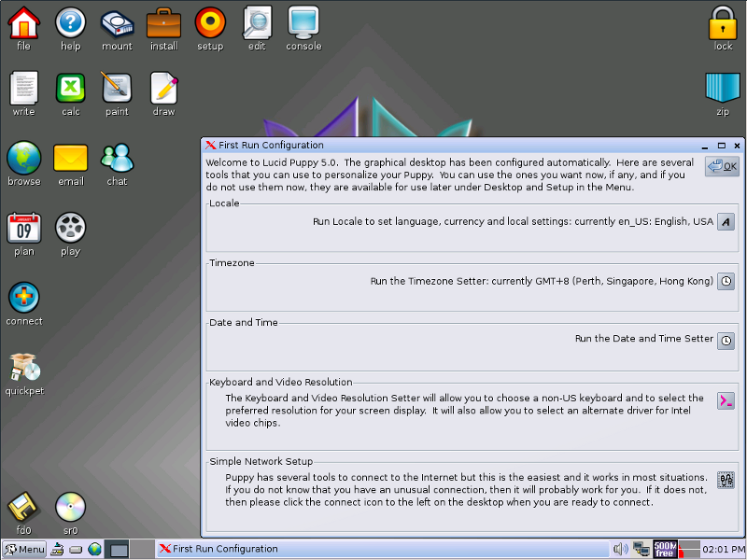Run the Date and Time Setter button
747x560 pixels.
tap(726, 341)
